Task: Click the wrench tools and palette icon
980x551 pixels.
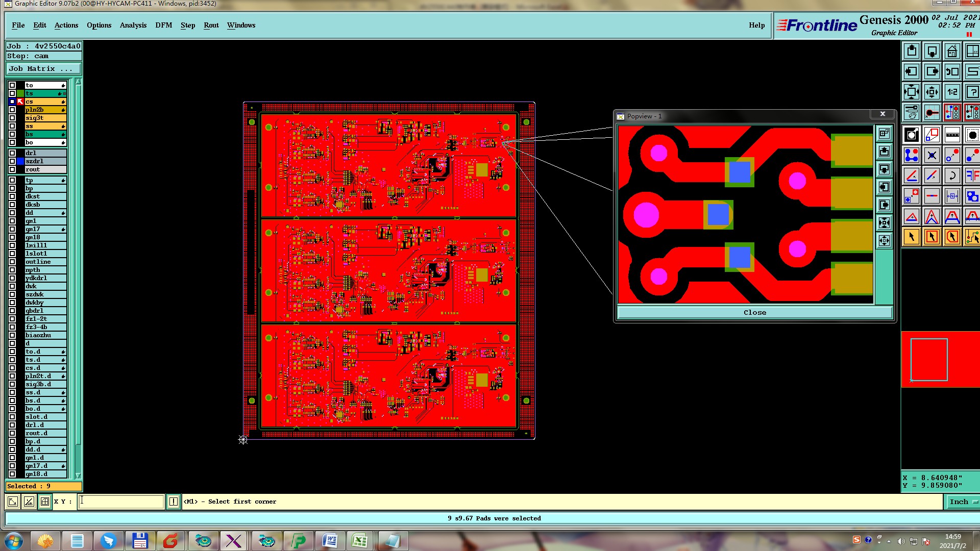Action: coord(912,112)
